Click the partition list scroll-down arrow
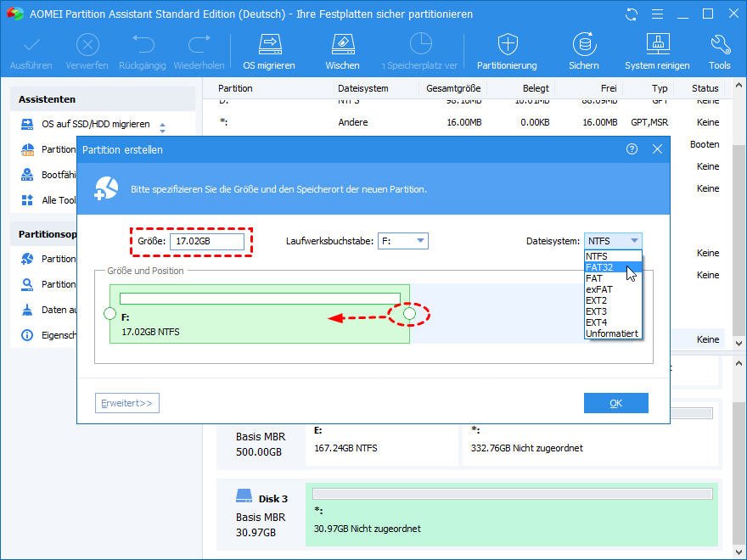The height and width of the screenshot is (560, 747). pyautogui.click(x=739, y=343)
